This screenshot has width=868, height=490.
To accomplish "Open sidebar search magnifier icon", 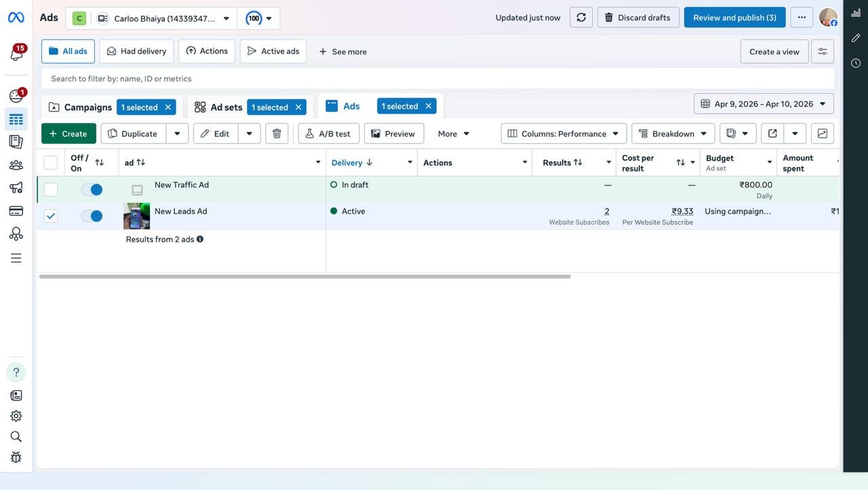I will (16, 436).
